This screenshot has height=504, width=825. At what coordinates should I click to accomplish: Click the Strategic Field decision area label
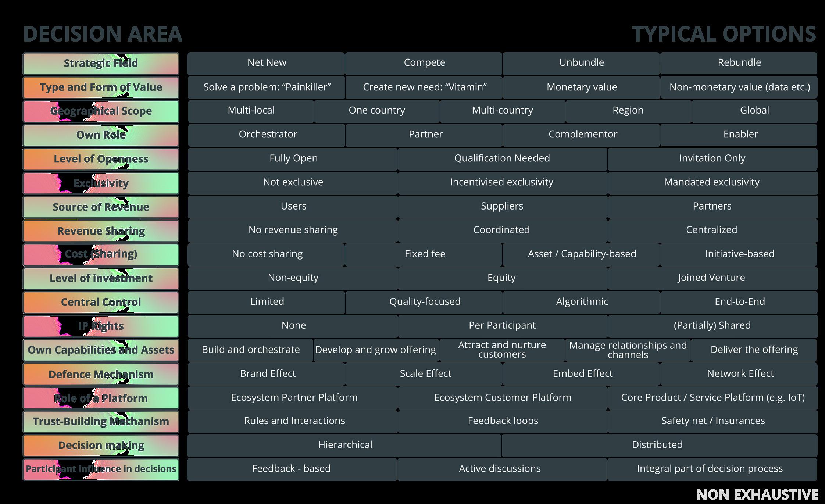(x=101, y=63)
